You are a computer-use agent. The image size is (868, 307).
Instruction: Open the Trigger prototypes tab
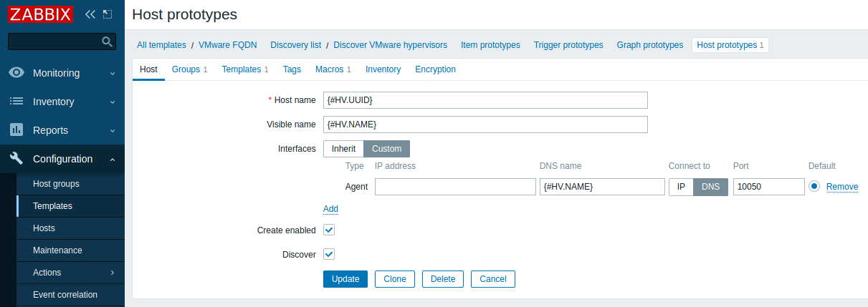[x=568, y=45]
